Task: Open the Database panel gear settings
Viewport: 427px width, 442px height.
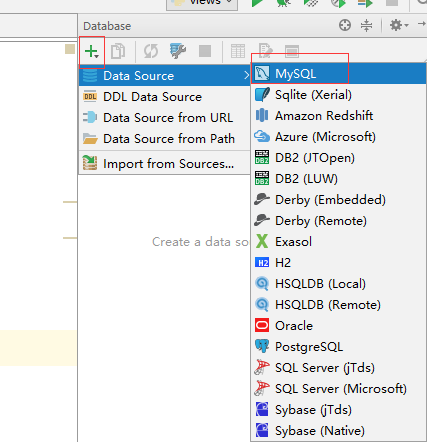Action: [398, 25]
